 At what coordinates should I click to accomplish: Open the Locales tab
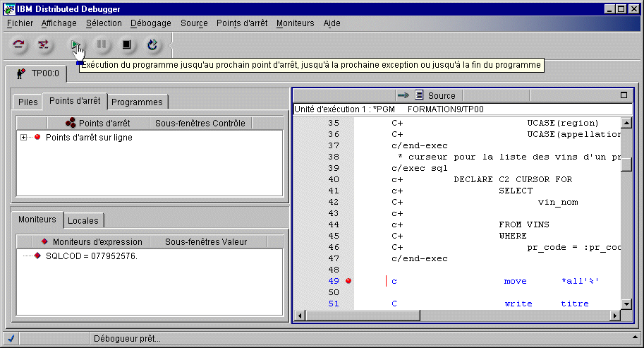tap(83, 220)
